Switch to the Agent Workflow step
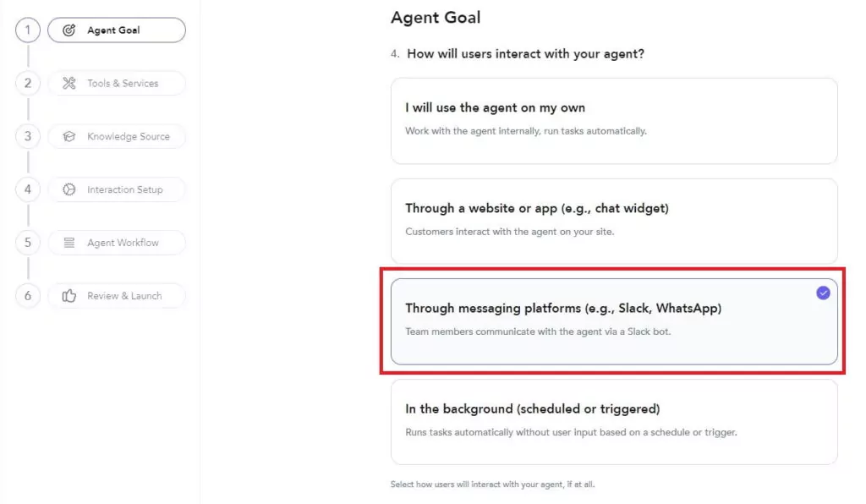Viewport: 866px width, 504px height. [117, 243]
